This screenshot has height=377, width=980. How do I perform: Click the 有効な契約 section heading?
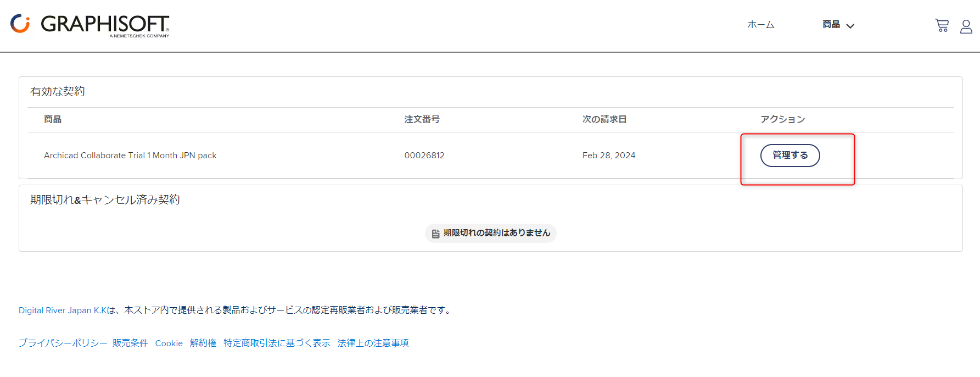click(58, 91)
